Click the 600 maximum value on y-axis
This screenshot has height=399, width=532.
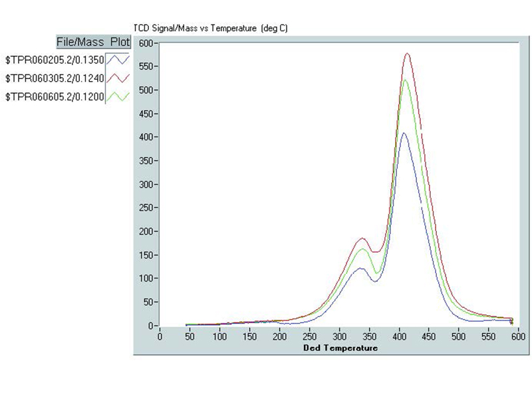(146, 43)
